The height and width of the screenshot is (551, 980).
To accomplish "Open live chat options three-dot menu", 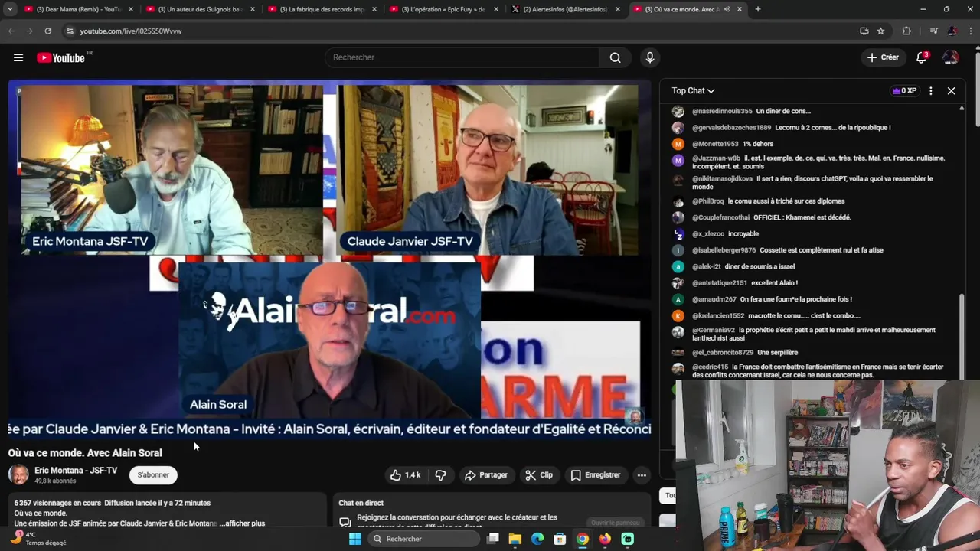I will click(x=930, y=90).
